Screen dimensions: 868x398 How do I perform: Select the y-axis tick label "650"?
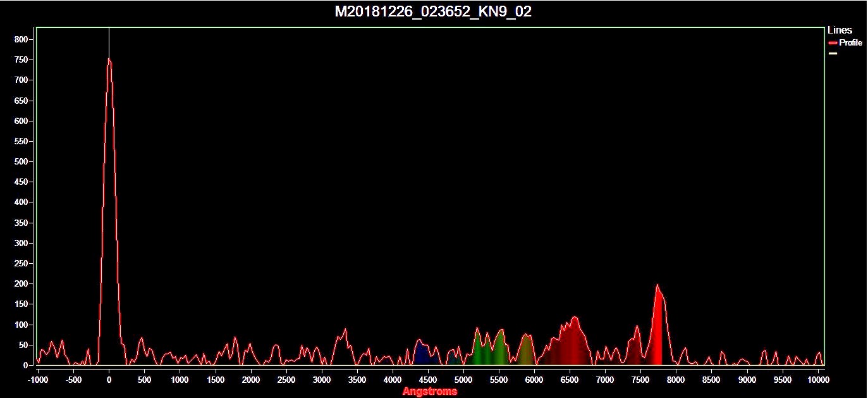21,101
